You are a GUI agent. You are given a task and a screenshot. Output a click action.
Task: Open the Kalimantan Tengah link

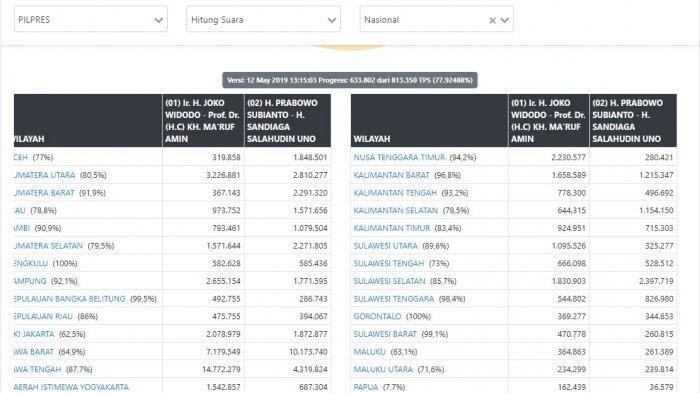[395, 193]
